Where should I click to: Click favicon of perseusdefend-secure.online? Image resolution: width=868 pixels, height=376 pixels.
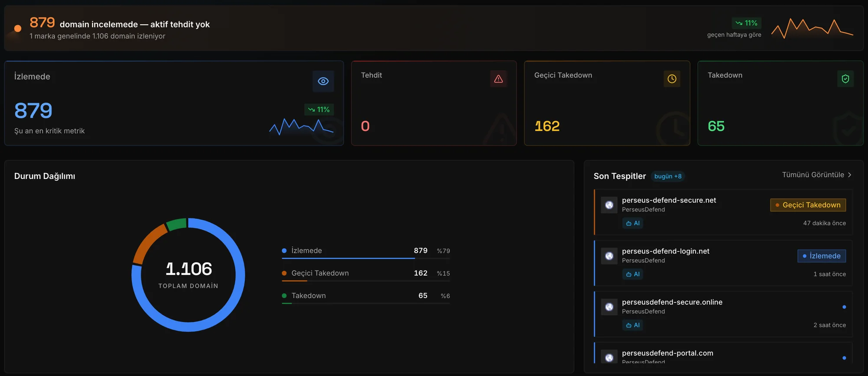[x=609, y=307]
